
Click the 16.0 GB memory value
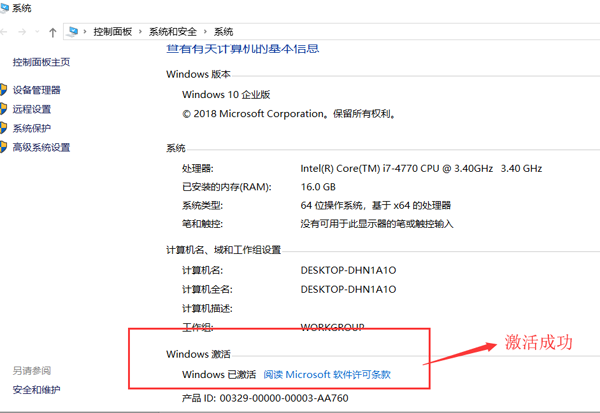(x=318, y=187)
